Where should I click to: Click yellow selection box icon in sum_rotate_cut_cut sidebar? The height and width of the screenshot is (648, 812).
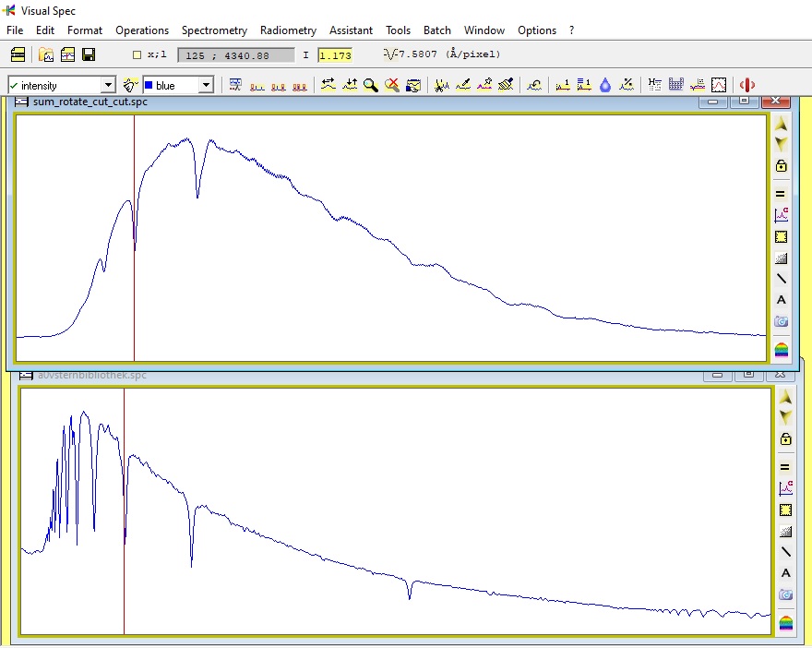[x=781, y=237]
